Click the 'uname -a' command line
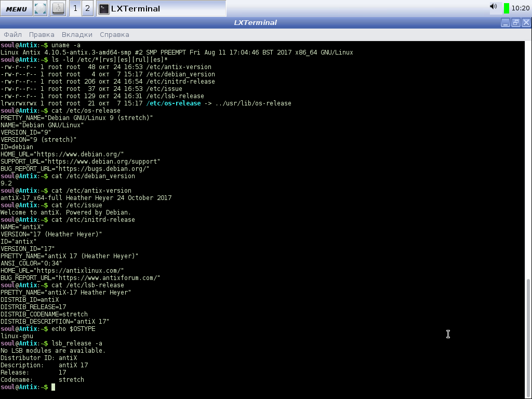The height and width of the screenshot is (399, 532). 41,45
